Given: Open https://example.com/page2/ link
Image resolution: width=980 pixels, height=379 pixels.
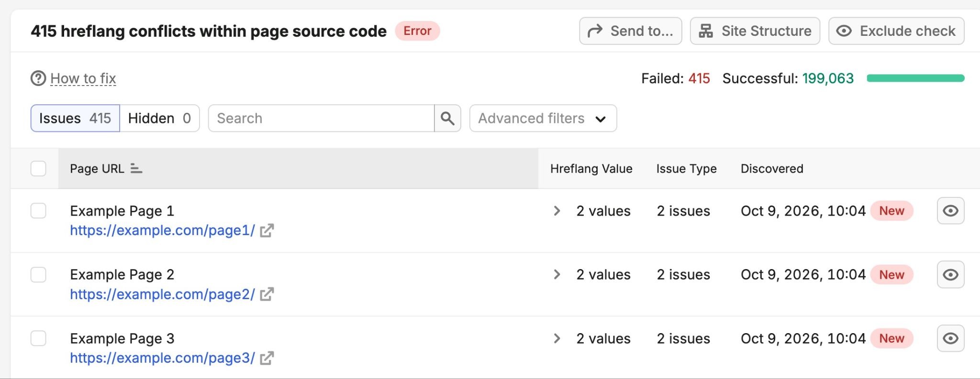Looking at the screenshot, I should [163, 294].
